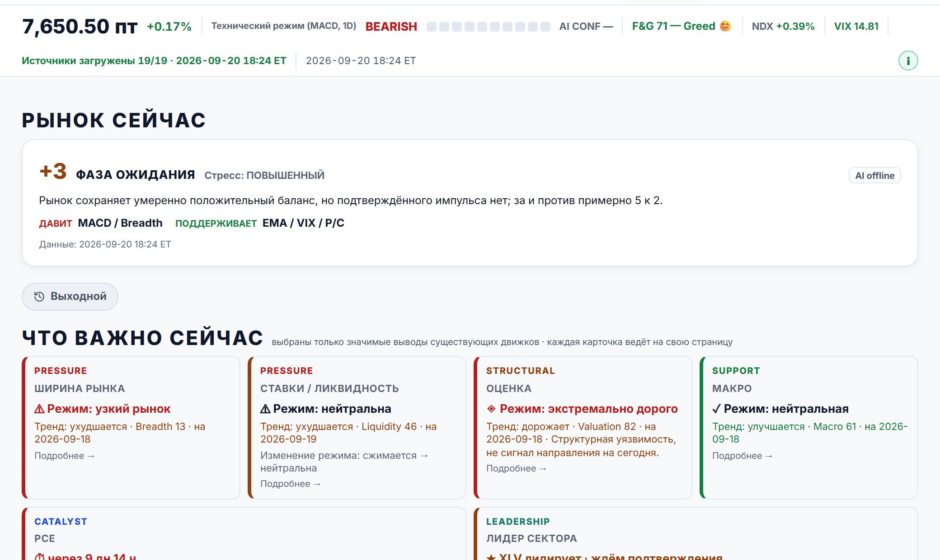
Task: Click the Greed smiley emoji
Action: tap(725, 26)
